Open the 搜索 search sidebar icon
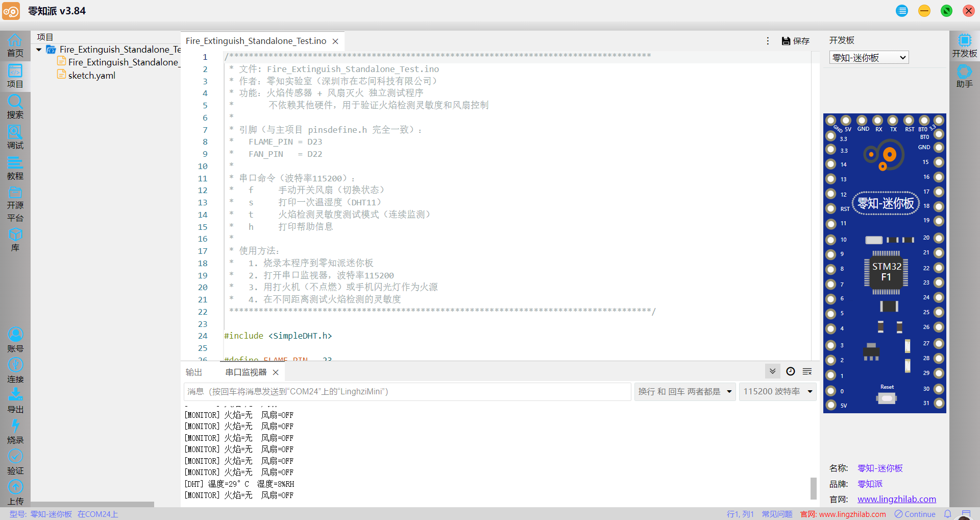 pyautogui.click(x=15, y=107)
